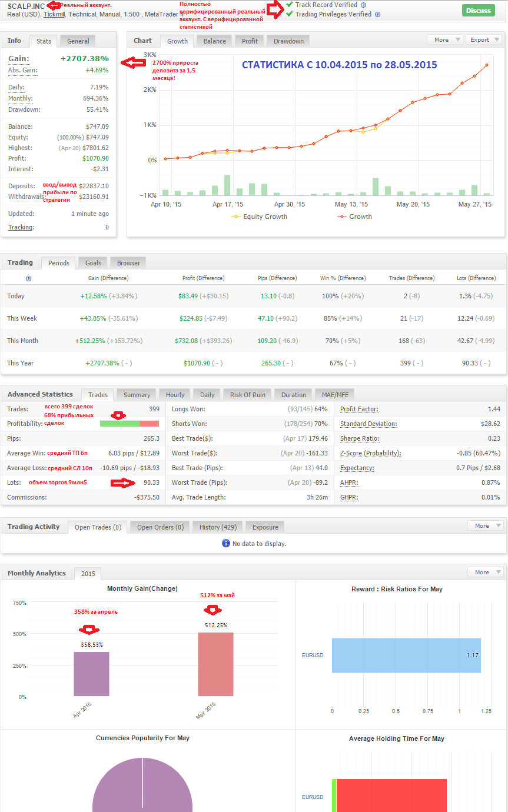Click the AHPR label
The image size is (508, 812).
tap(350, 482)
